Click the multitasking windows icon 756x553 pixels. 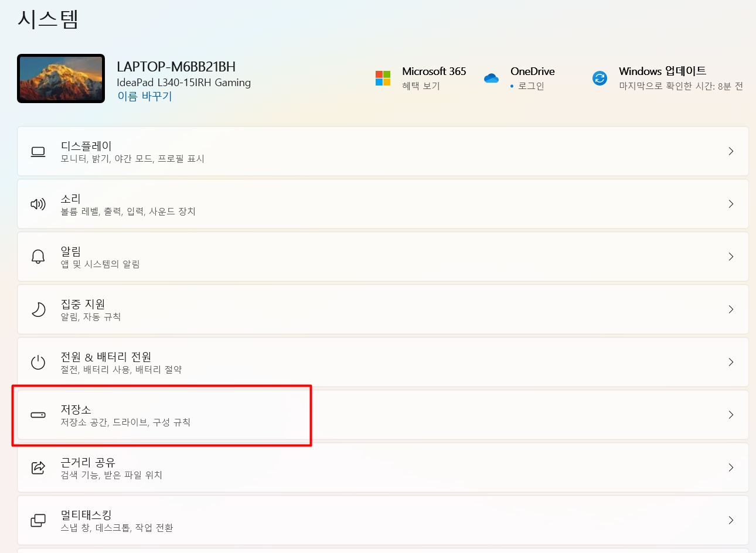(x=38, y=520)
